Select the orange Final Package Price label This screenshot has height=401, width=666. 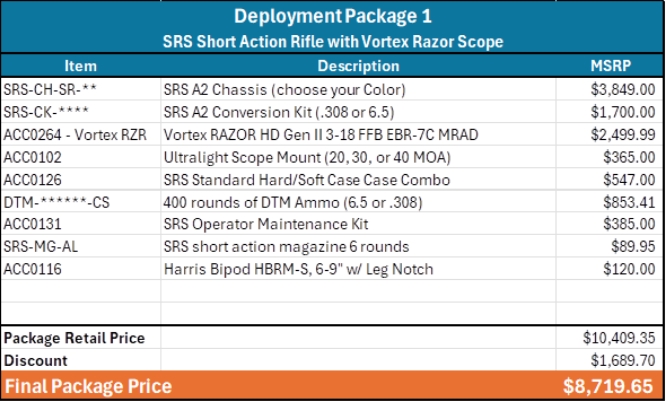click(x=88, y=386)
